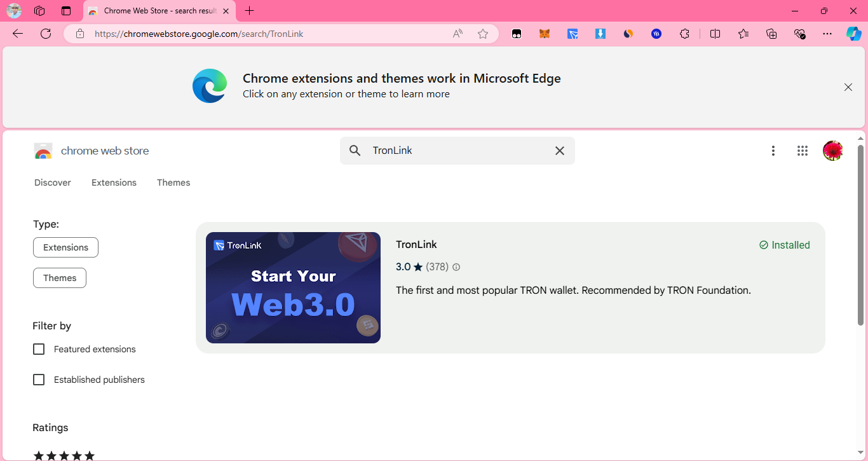Launch Copilot from the toolbar
Screen dimensions: 868x461
pos(853,34)
